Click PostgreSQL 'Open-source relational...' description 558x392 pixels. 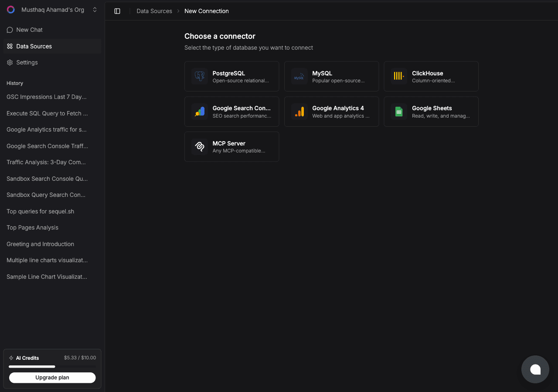241,81
